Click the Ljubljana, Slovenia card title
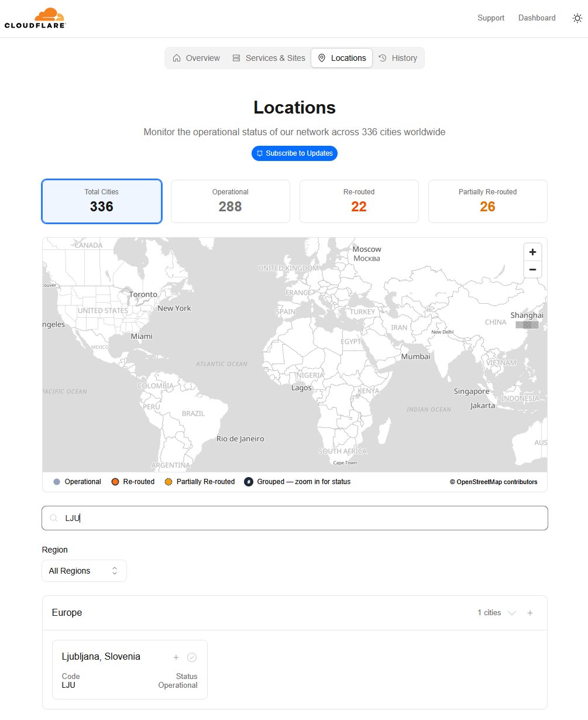The height and width of the screenshot is (720, 588). tap(101, 657)
